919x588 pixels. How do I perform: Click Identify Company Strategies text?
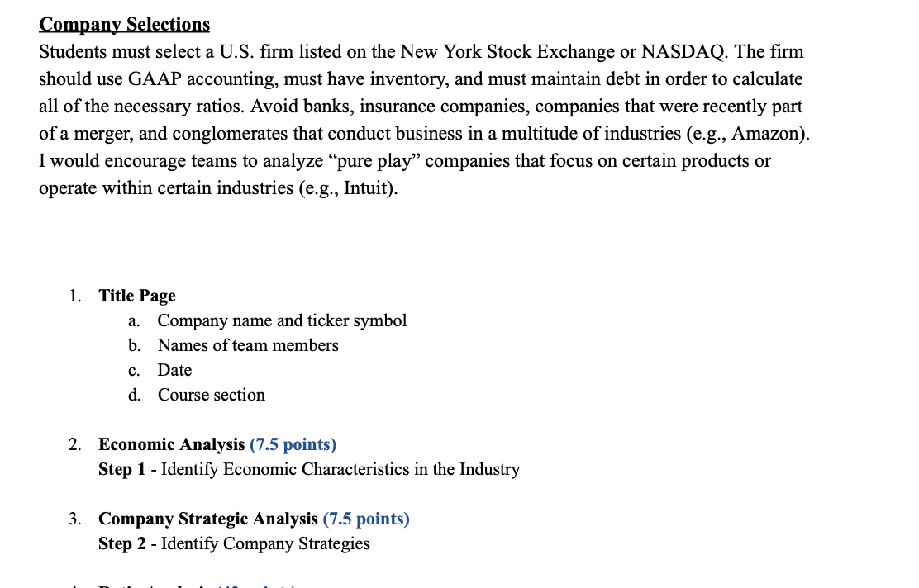pos(265,543)
